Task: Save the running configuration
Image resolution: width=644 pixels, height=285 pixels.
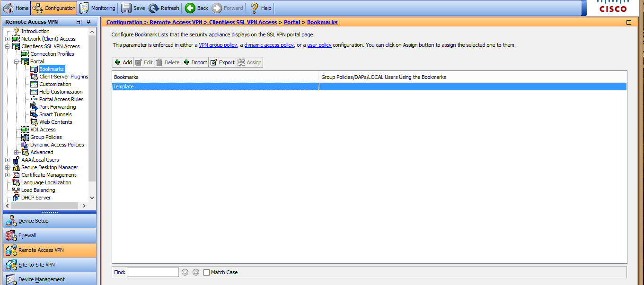Action: click(x=133, y=8)
